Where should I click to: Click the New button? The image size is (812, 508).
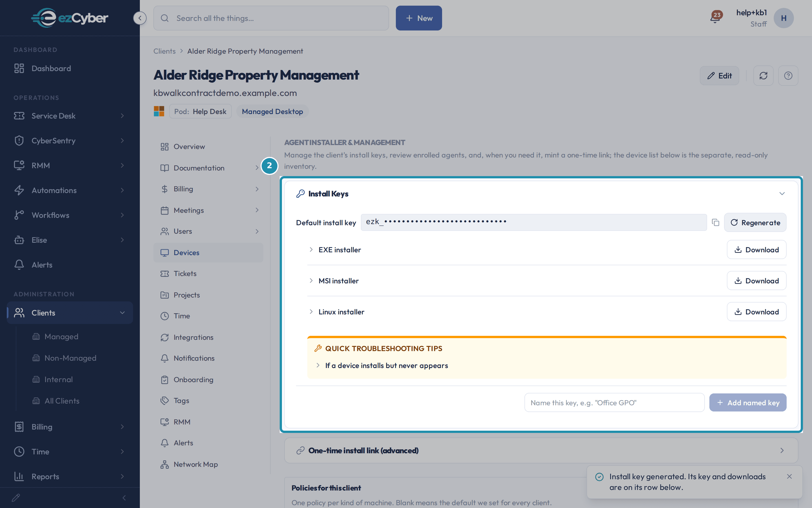tap(419, 18)
